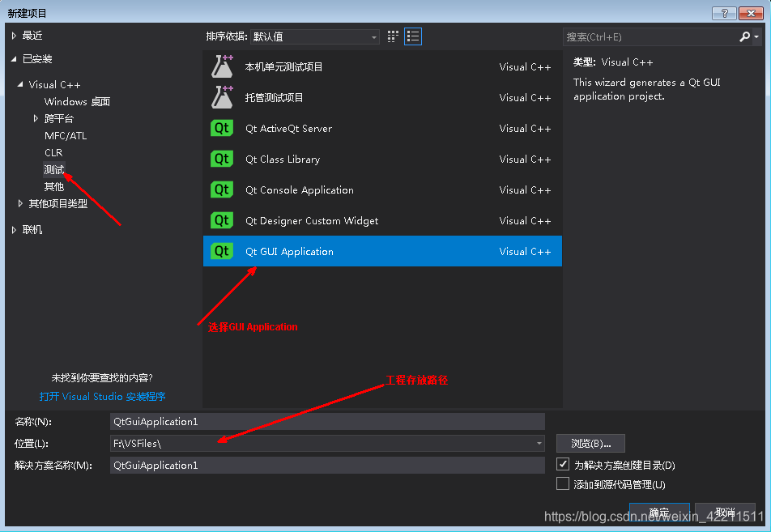
Task: Click the Qt icon of Qt Designer Custom Widget
Action: 222,220
